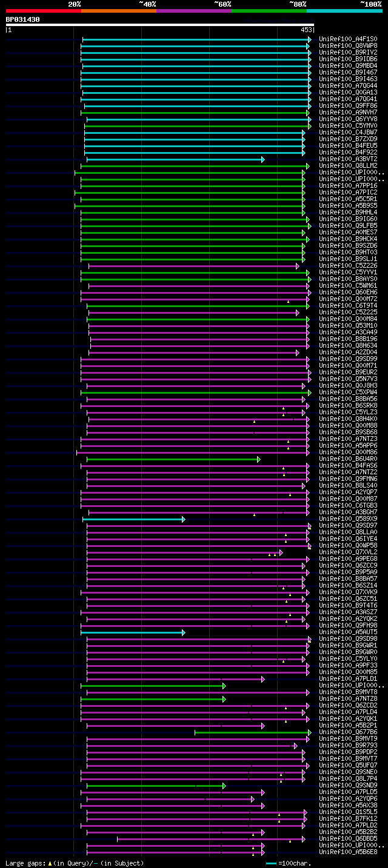The width and height of the screenshot is (388, 868).
Task: Open hit UniRef100_B9RIV2
Action: 348,52
